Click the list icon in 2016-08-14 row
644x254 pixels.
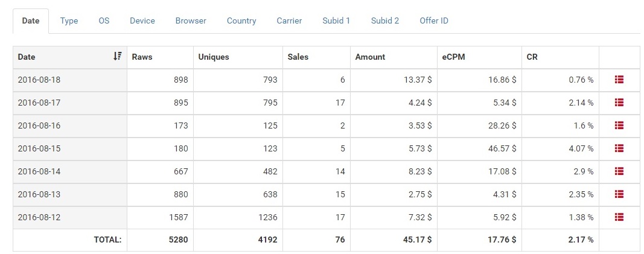pos(619,171)
